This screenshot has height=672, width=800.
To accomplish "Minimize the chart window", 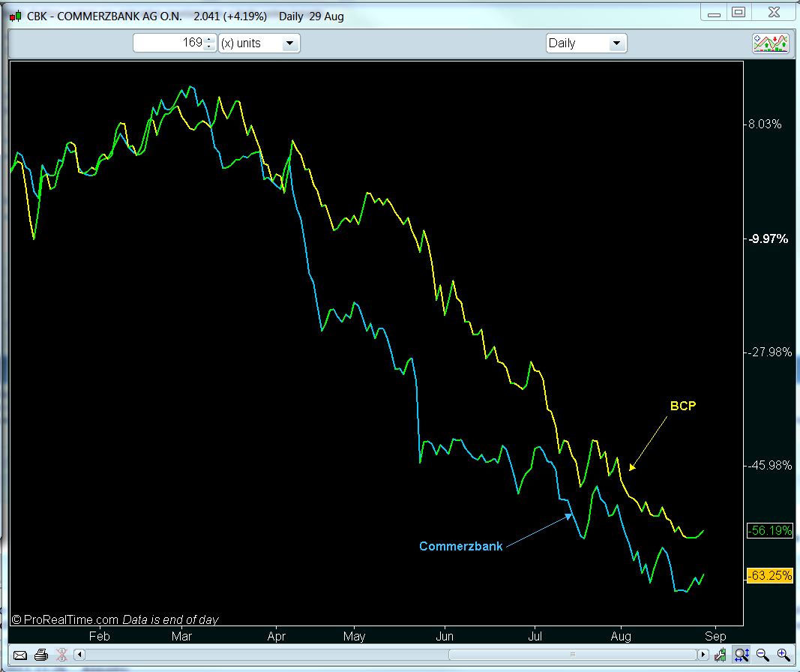I will (715, 13).
